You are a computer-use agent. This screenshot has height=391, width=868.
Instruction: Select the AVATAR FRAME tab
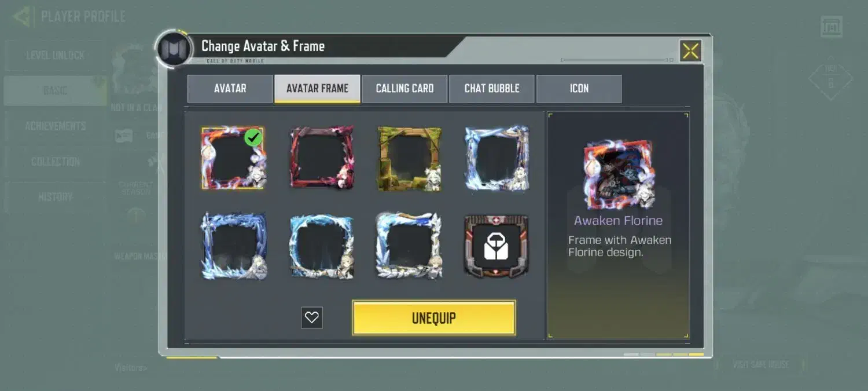point(317,89)
